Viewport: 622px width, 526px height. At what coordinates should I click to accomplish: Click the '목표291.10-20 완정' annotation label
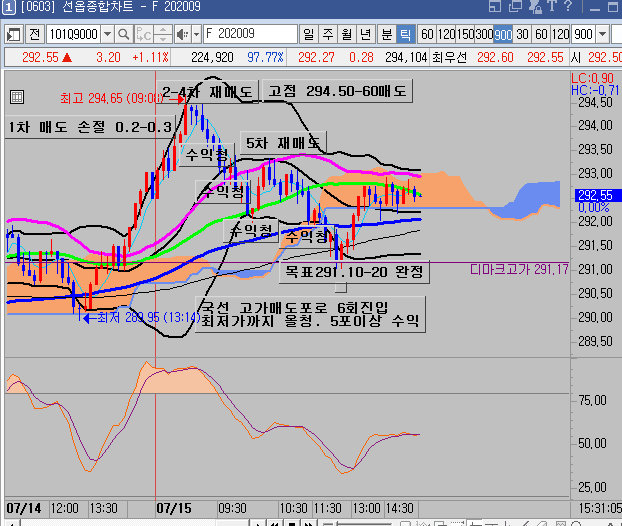point(354,271)
